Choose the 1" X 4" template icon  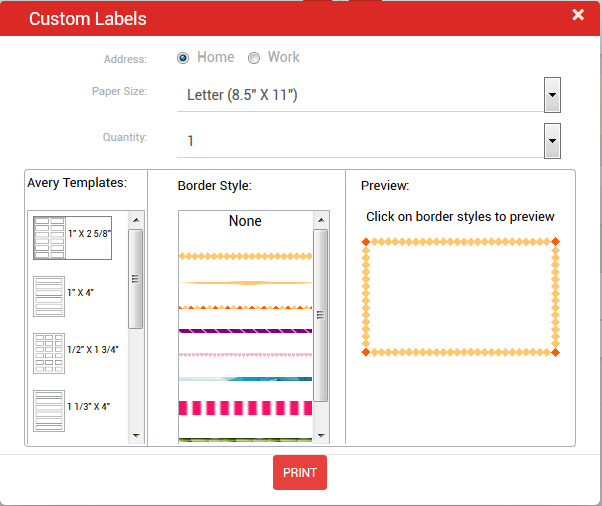[49, 296]
